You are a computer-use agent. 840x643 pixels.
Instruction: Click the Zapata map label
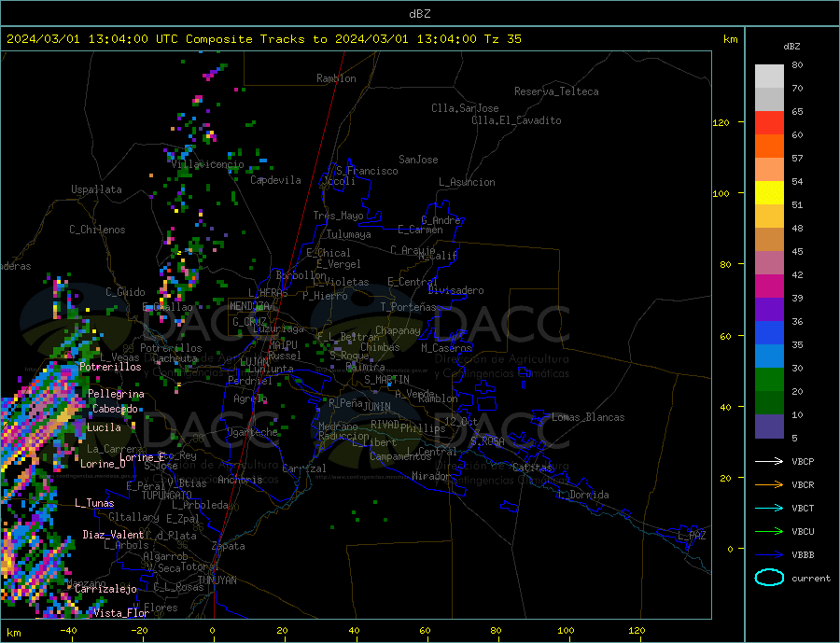tap(229, 546)
